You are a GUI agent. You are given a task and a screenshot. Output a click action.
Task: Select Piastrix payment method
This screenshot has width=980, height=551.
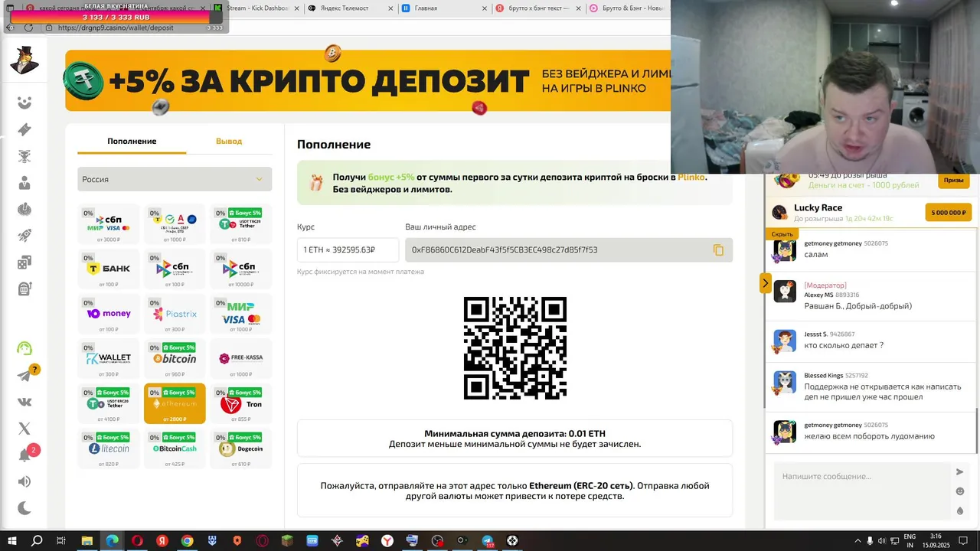(x=175, y=314)
